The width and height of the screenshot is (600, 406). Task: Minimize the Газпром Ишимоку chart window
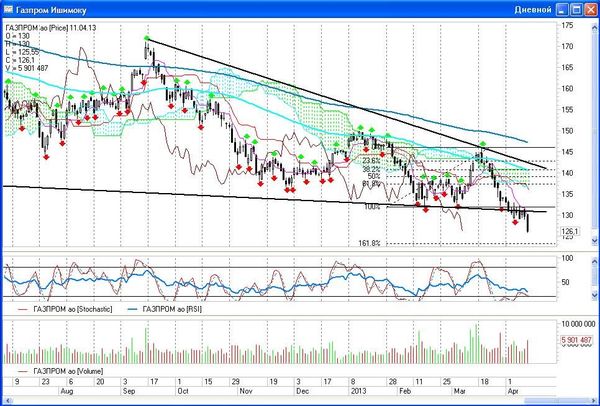coord(562,10)
